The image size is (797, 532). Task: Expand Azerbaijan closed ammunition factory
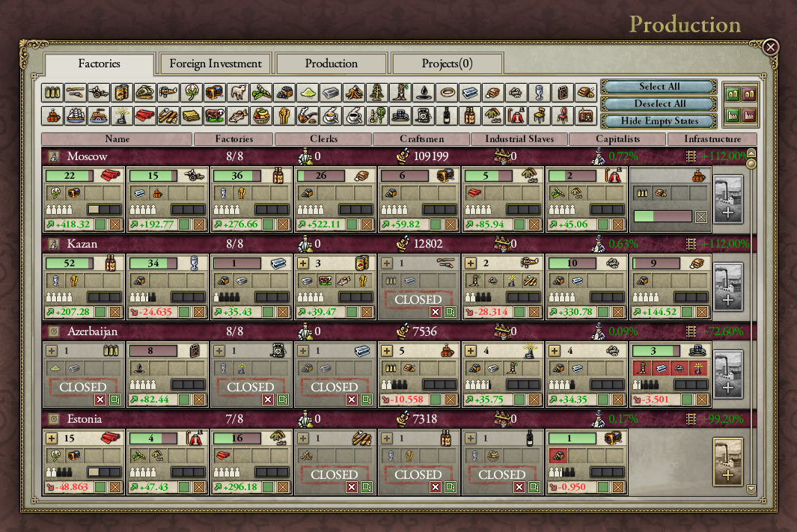click(52, 351)
